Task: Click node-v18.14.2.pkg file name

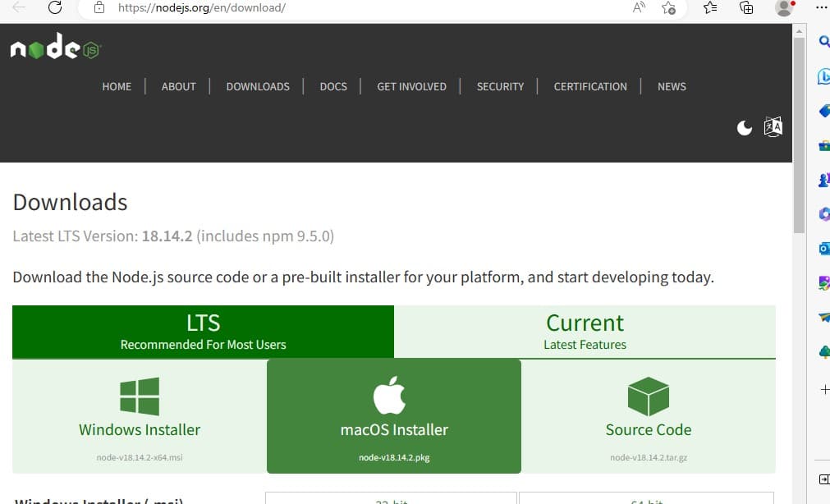Action: click(394, 457)
